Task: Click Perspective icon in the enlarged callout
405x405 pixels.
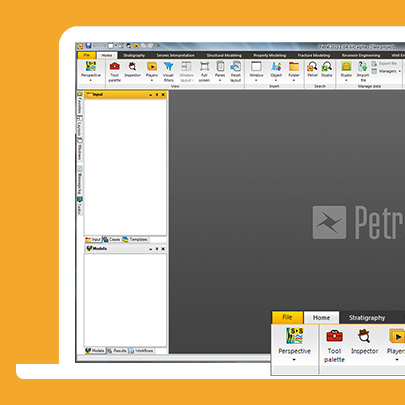Action: 295,335
